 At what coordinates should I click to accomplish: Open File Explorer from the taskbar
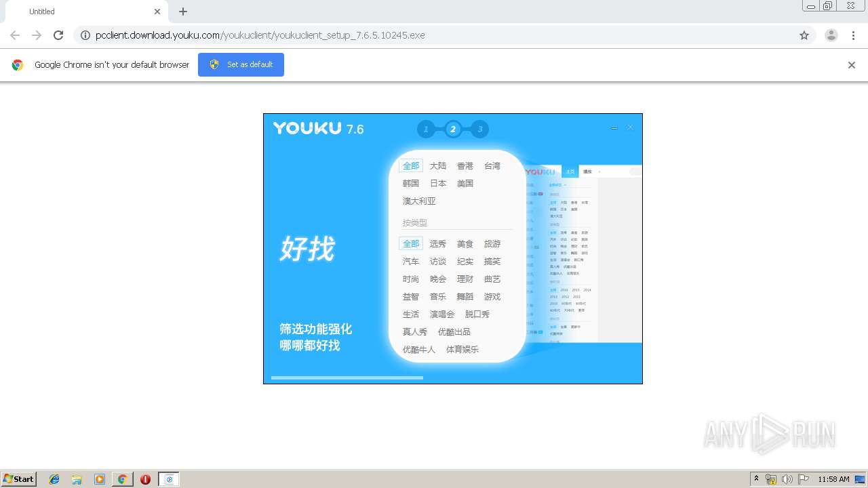77,479
